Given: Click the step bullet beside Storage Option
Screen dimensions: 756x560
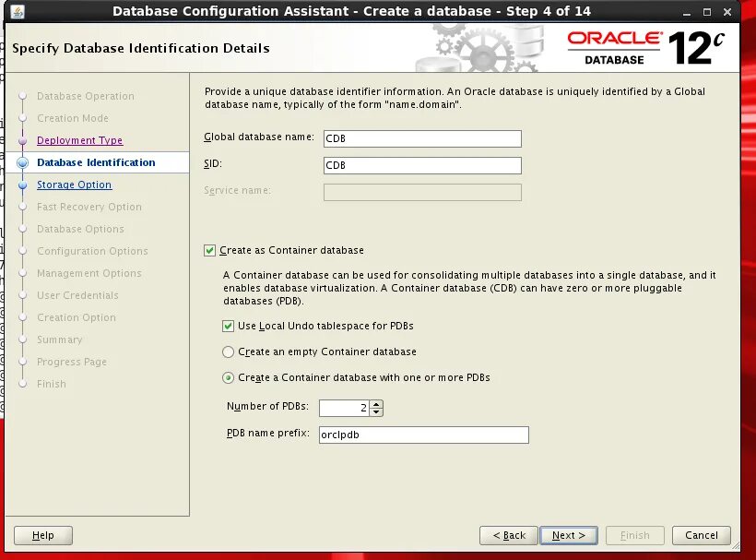Looking at the screenshot, I should tap(22, 185).
